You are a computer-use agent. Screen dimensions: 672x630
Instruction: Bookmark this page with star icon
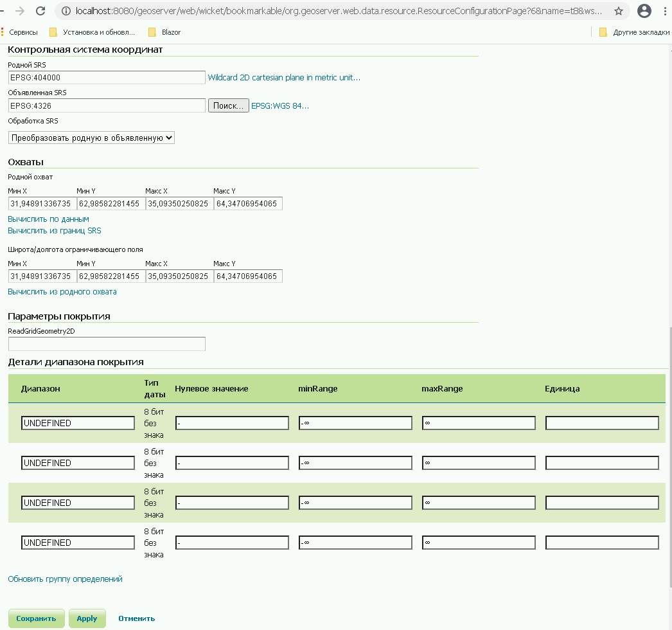click(618, 11)
